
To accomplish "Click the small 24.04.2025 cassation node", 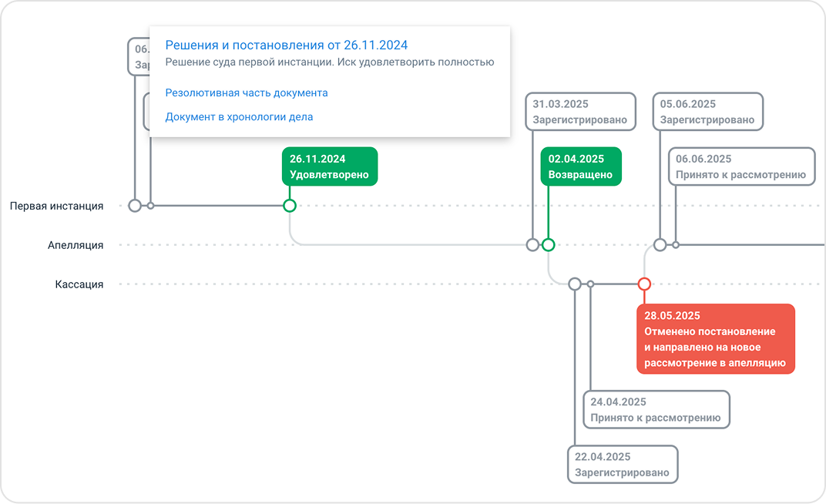I will [590, 284].
